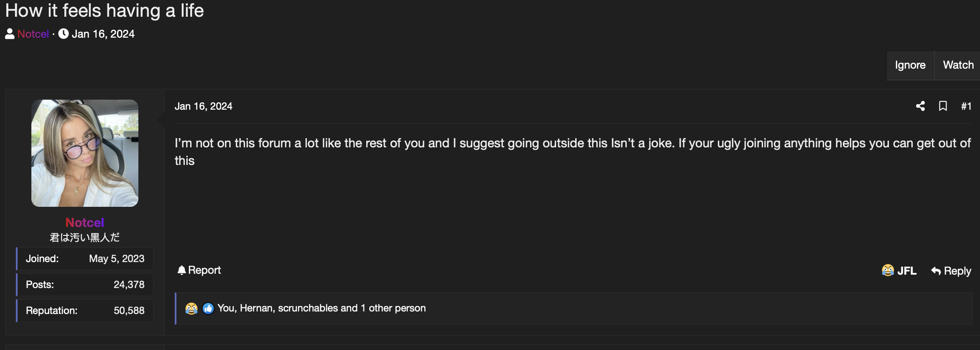Click the Jan 16, 2024 post timestamp
Viewport: 980px width, 350px height.
(x=203, y=106)
